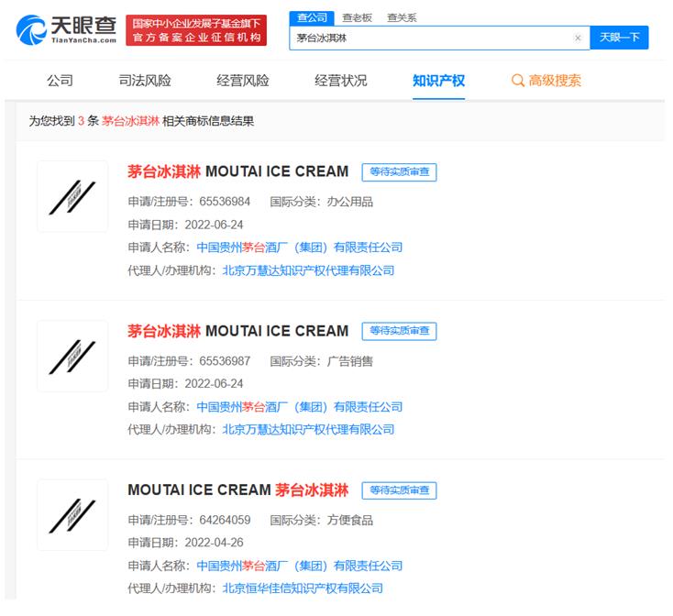Open applicant 中国贵州茅台酒厂 link in 办公用品 entry
Image resolution: width=673 pixels, height=616 pixels.
pos(299,247)
